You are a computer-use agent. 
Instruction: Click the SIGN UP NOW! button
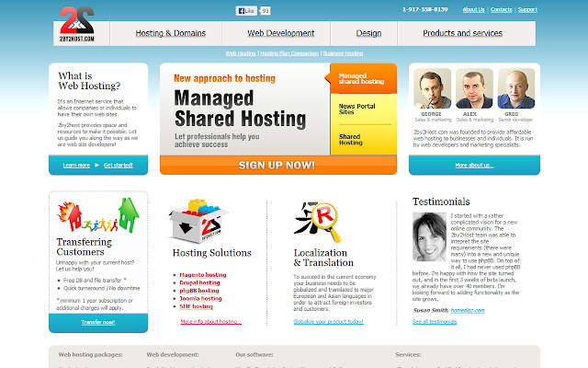click(x=278, y=166)
